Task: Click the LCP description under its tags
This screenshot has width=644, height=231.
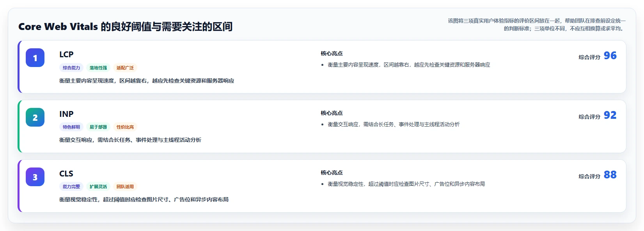Action: click(x=147, y=81)
